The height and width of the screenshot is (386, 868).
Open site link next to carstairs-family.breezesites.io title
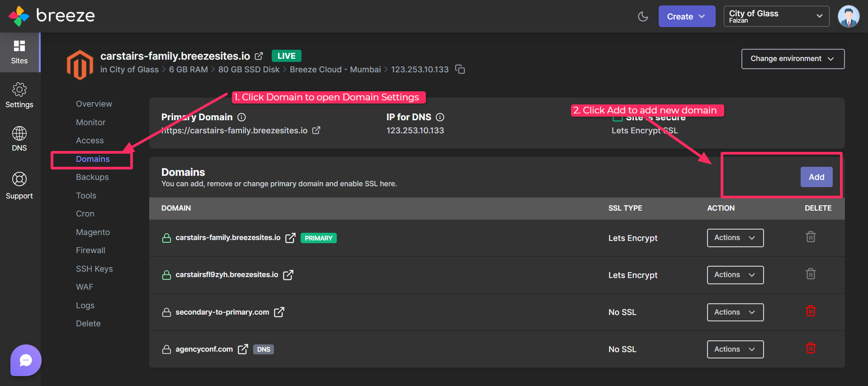(x=259, y=56)
